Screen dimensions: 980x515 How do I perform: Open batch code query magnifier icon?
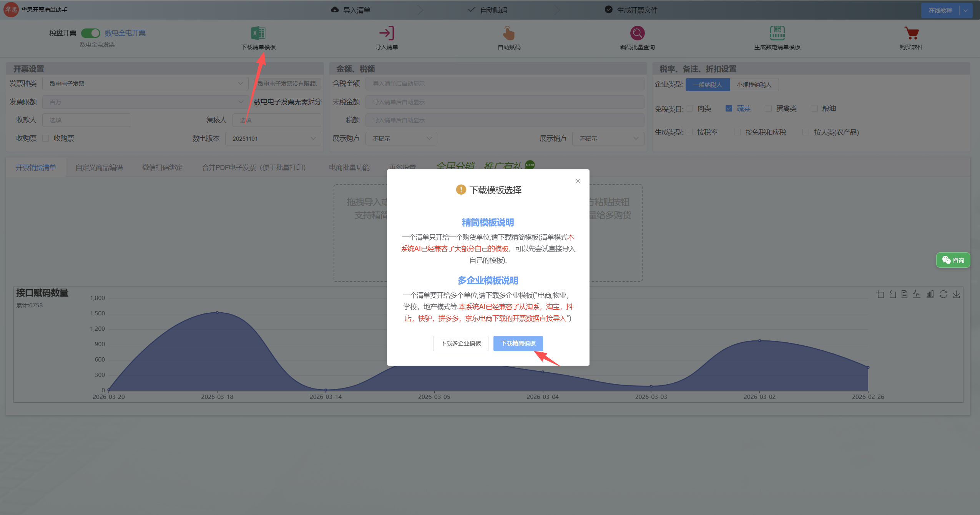click(x=637, y=33)
